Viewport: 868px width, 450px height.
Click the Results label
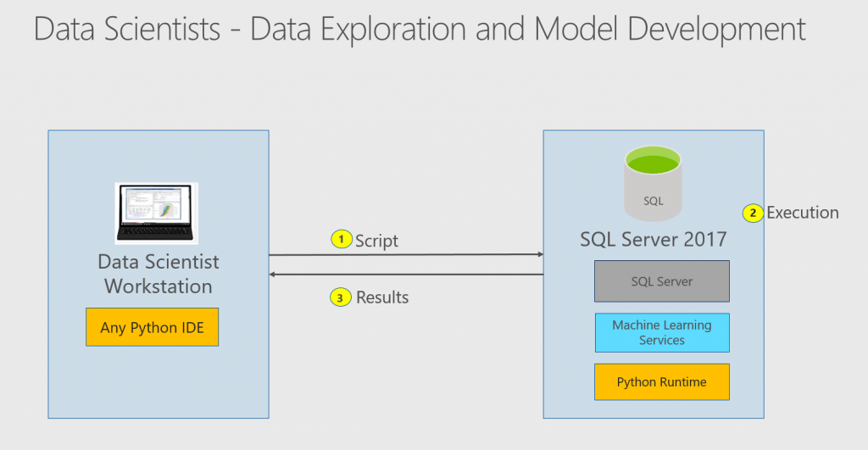coord(382,297)
